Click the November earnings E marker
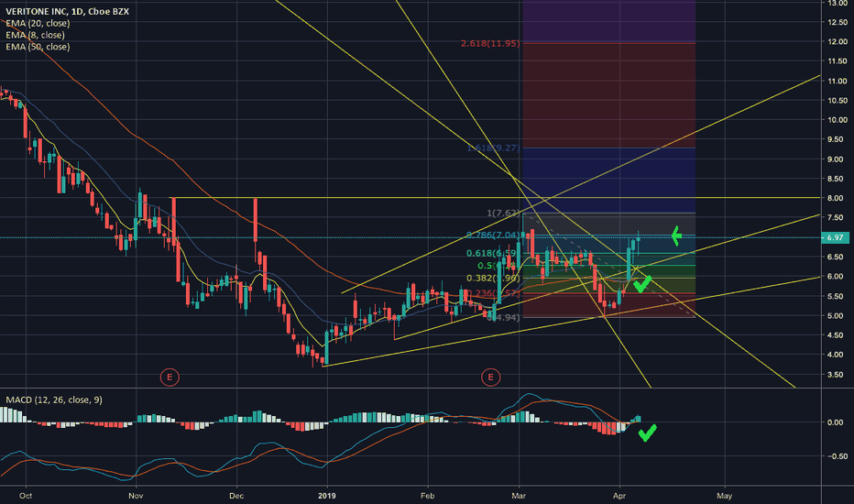The height and width of the screenshot is (504, 854). click(x=170, y=377)
